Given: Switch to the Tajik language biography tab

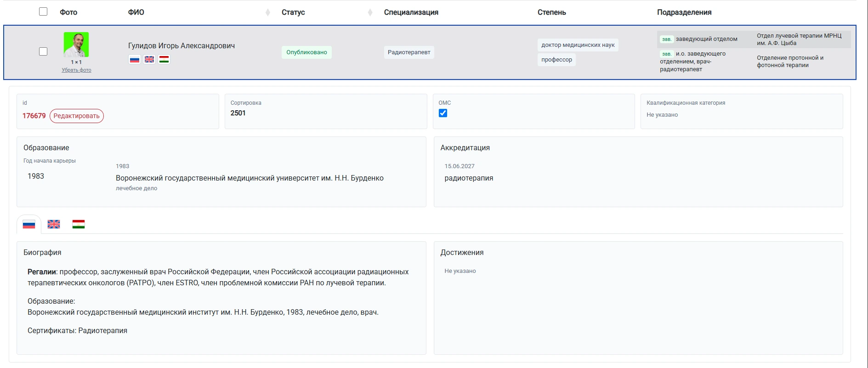Looking at the screenshot, I should pyautogui.click(x=79, y=224).
